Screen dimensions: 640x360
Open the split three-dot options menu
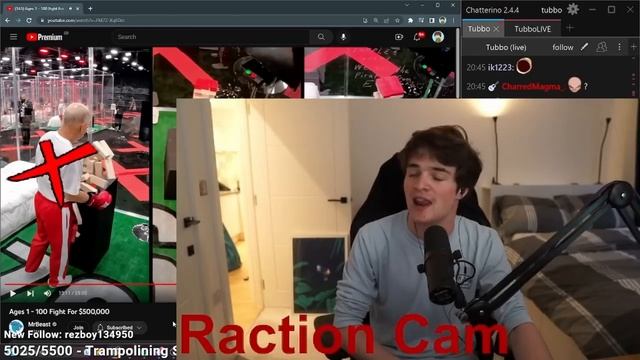pyautogui.click(x=619, y=47)
